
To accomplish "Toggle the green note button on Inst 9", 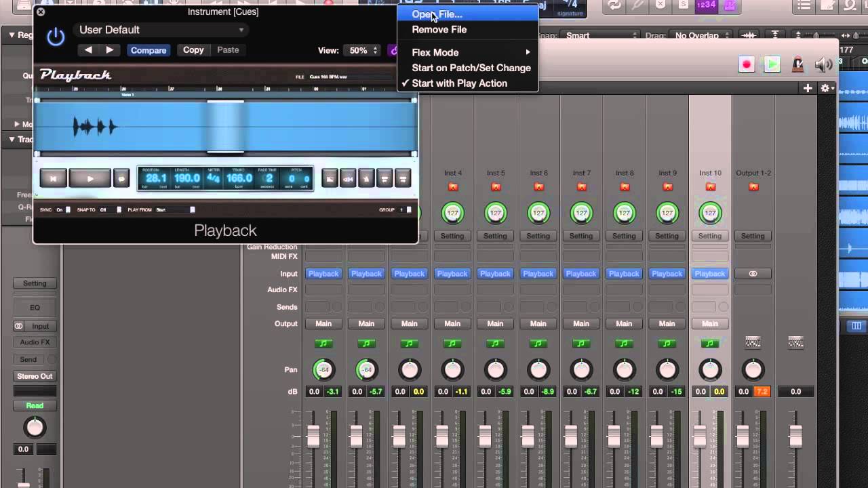I will [x=667, y=344].
